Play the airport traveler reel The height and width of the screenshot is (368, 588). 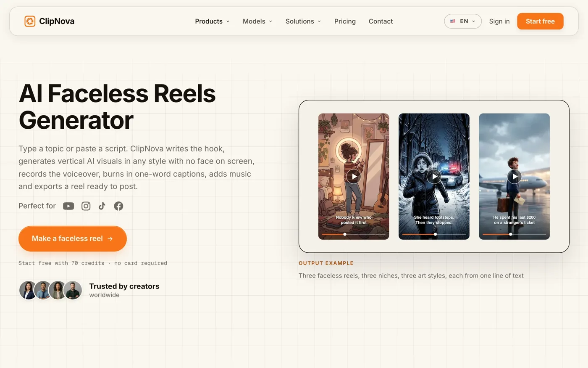point(514,177)
